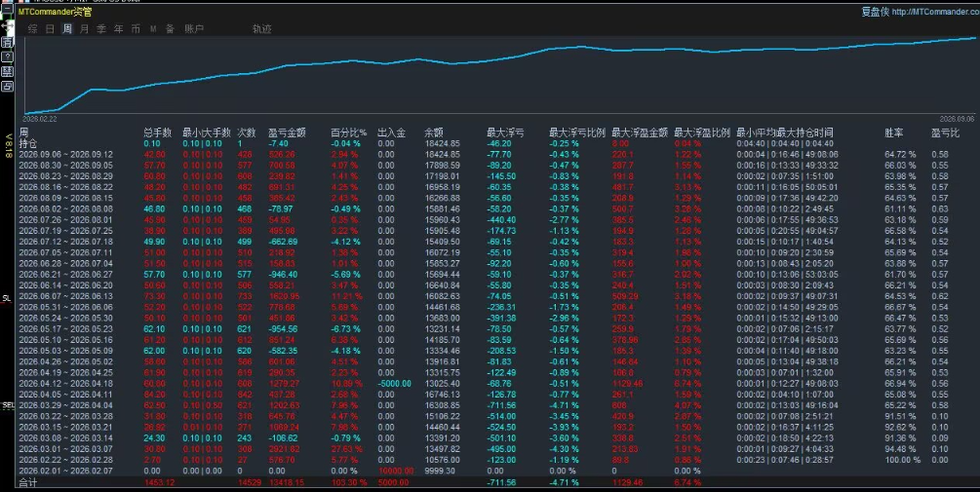Click the 轨迹 track button

tap(262, 28)
